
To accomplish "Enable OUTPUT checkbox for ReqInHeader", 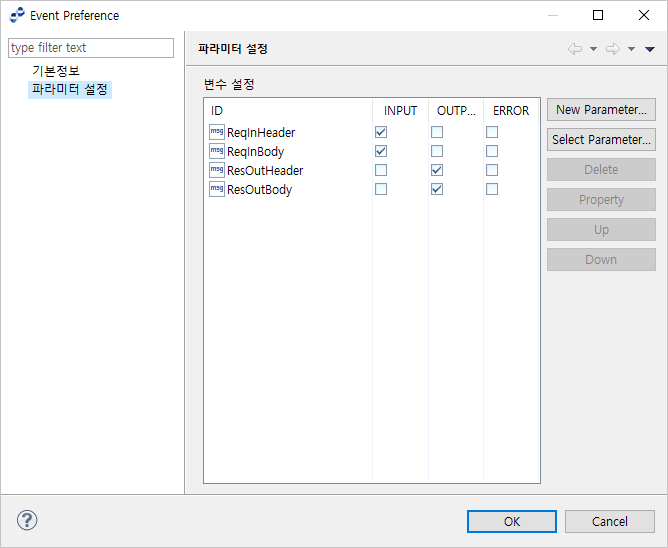I will click(437, 132).
